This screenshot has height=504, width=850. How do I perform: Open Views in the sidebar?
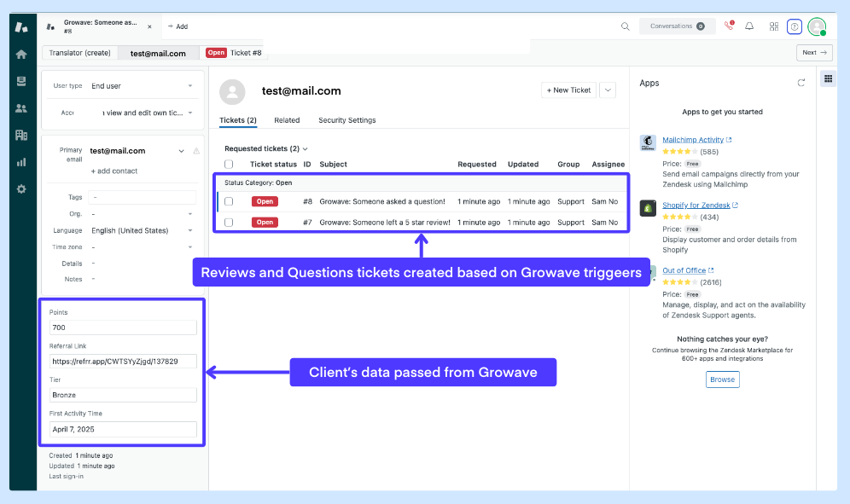click(21, 81)
